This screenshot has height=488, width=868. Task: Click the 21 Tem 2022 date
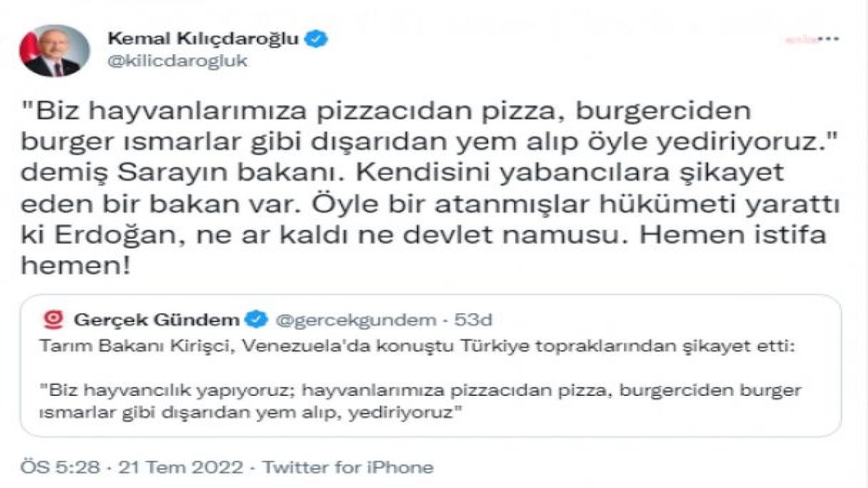pos(181,467)
